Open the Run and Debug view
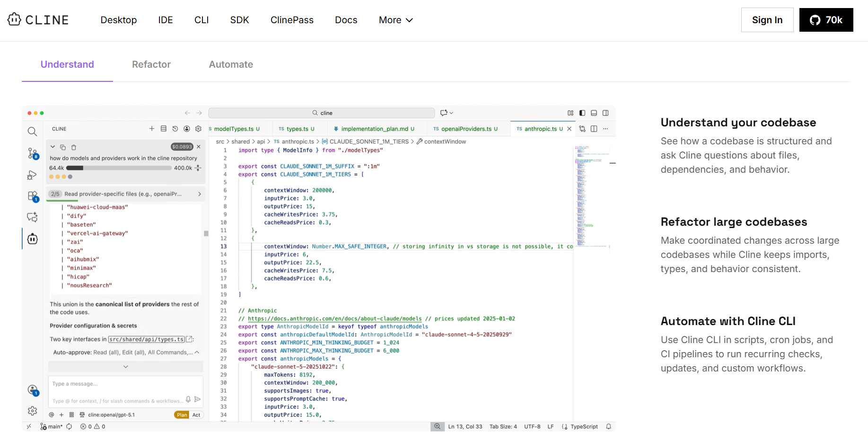 coord(32,175)
